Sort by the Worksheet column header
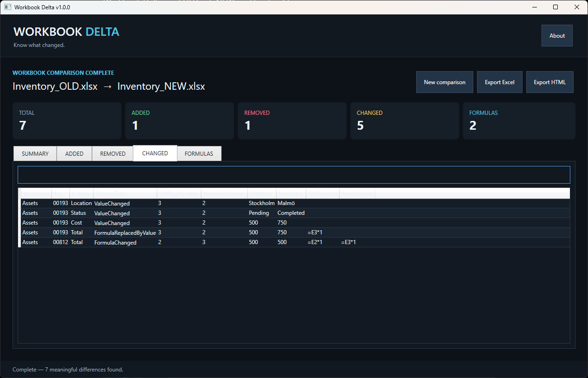This screenshot has width=588, height=378. point(36,193)
